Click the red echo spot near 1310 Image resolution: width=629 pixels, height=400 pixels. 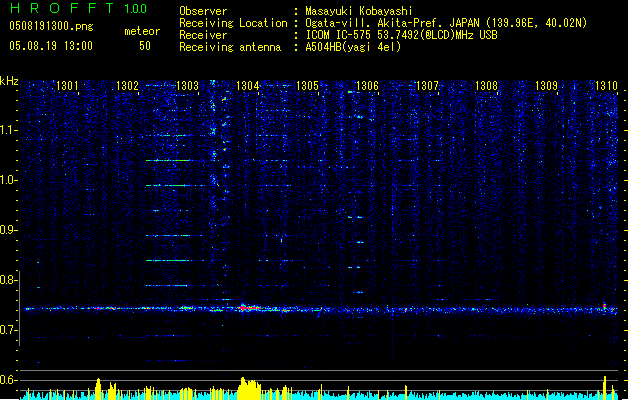pos(605,307)
